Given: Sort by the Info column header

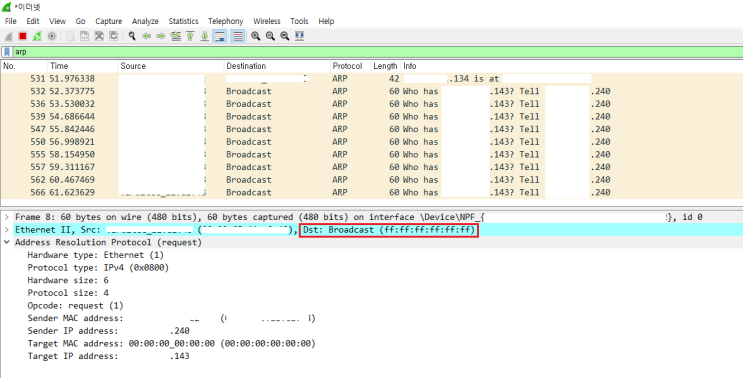Looking at the screenshot, I should pyautogui.click(x=571, y=66).
